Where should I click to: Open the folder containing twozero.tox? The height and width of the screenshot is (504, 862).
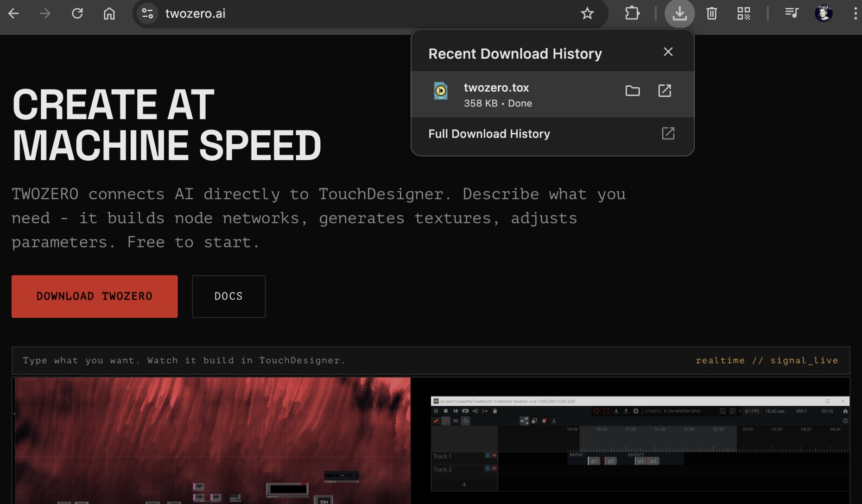point(633,91)
